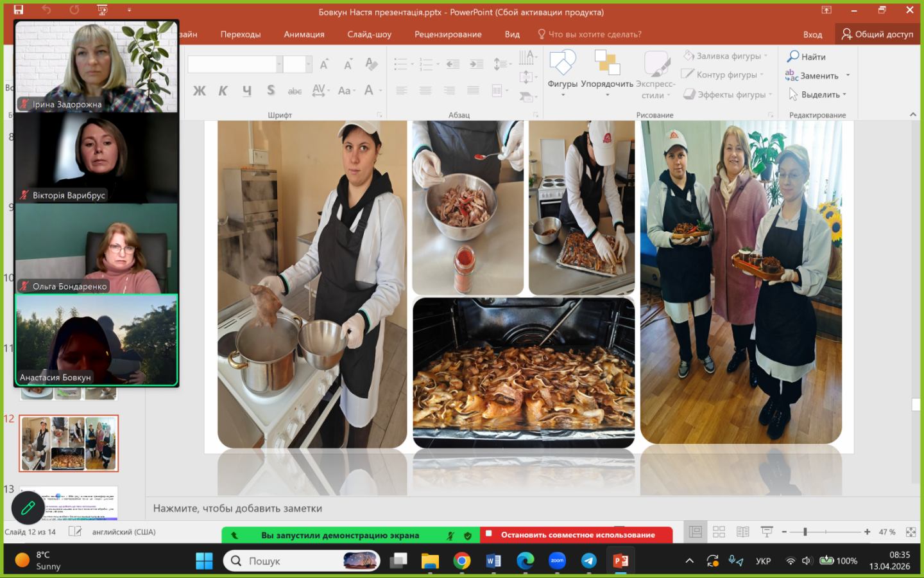Click the Zoom annotation pencil button

[28, 509]
